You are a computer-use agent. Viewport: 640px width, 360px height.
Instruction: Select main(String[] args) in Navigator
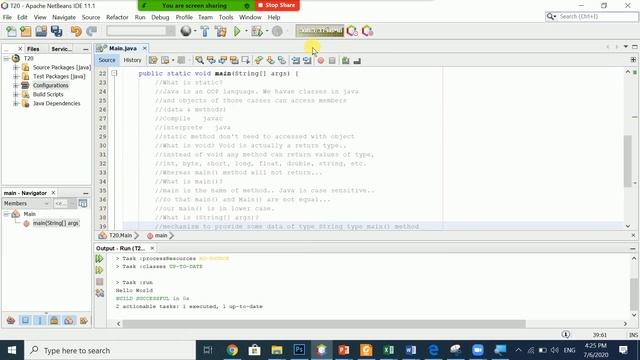point(56,223)
